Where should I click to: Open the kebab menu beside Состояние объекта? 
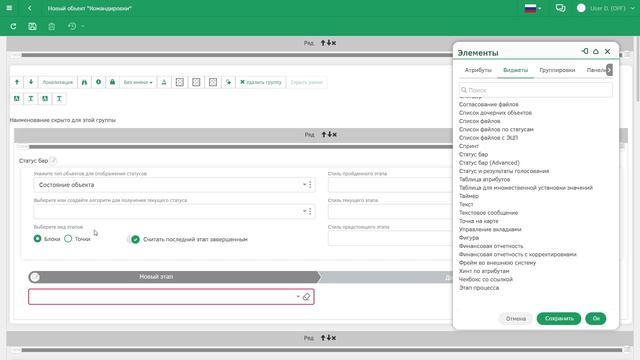coord(310,184)
